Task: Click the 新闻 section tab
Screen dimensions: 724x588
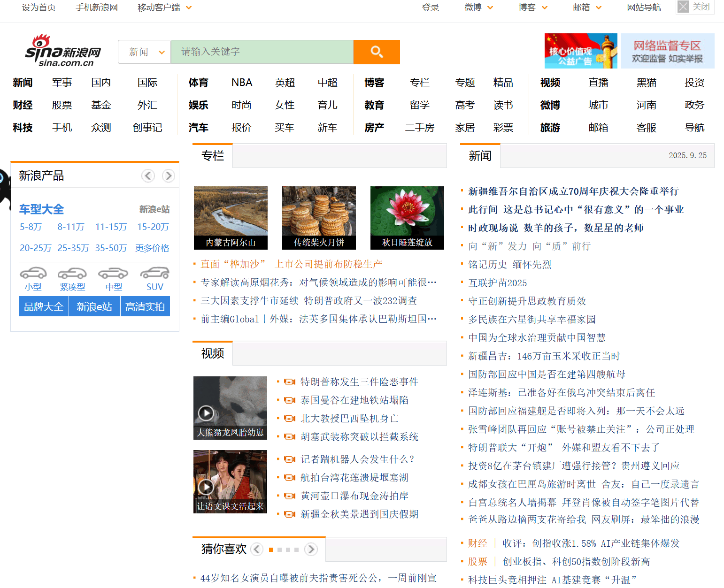Action: click(x=480, y=156)
